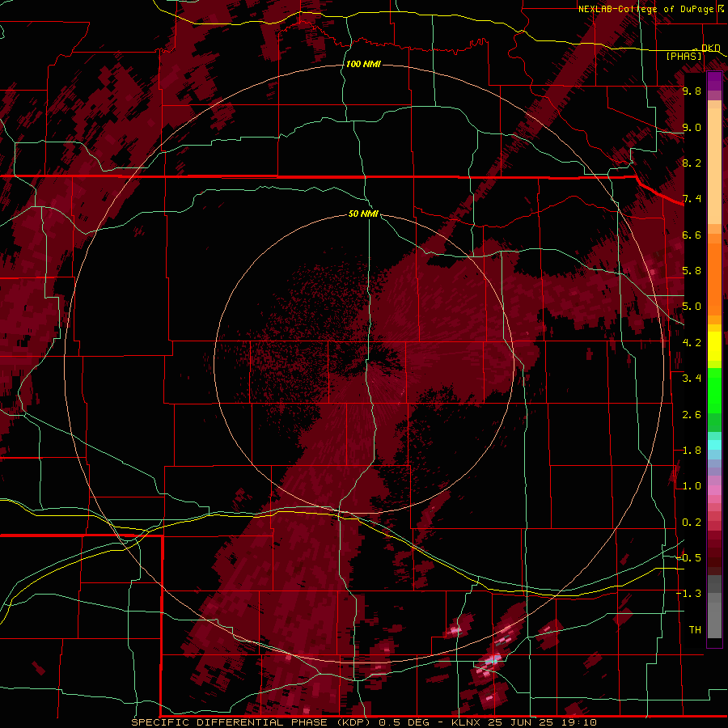Click the 0.2 scale value
The image size is (728, 728).
pyautogui.click(x=692, y=523)
